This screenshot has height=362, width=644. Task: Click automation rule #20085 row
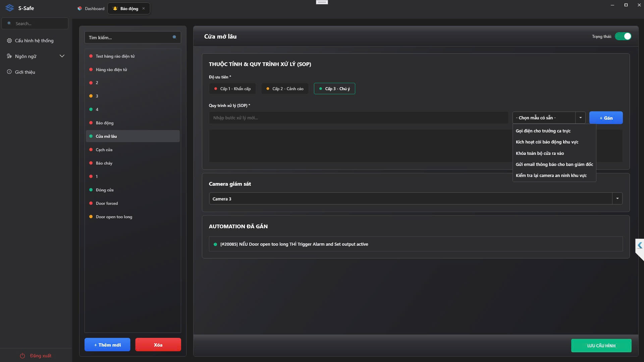click(x=416, y=244)
